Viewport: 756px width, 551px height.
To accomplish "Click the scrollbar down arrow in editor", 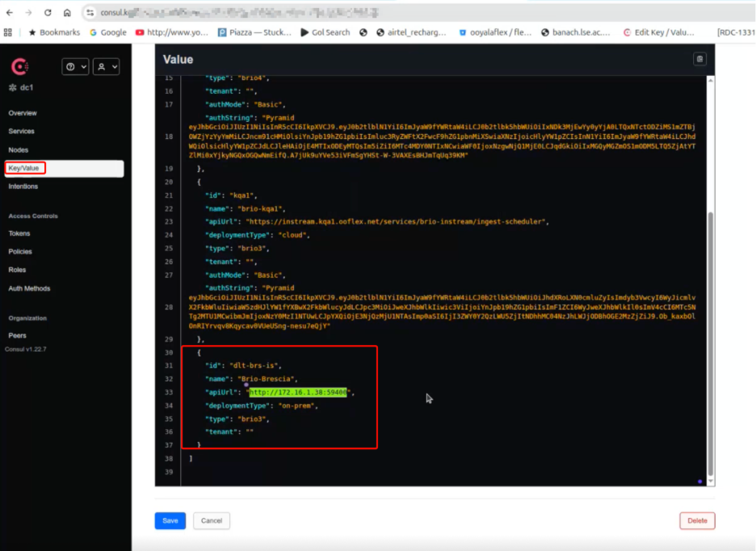I will [x=710, y=481].
